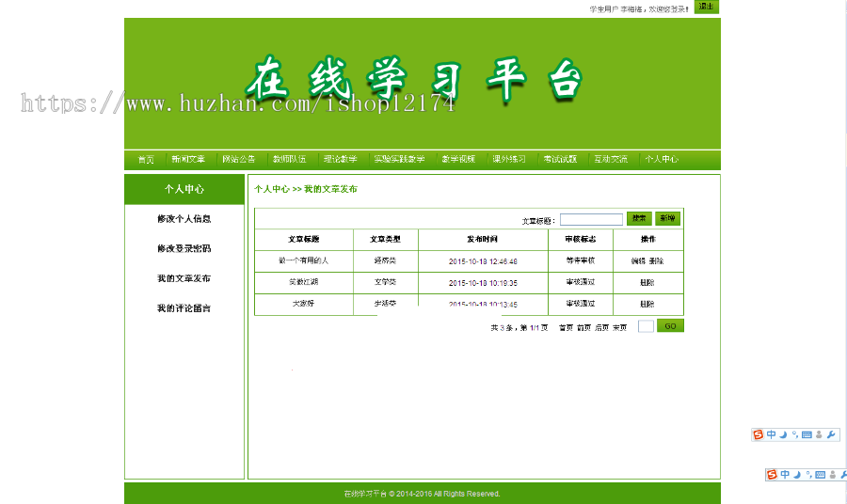This screenshot has width=847, height=504.
Task: Open the 新闻文章 navigation item
Action: 188,159
